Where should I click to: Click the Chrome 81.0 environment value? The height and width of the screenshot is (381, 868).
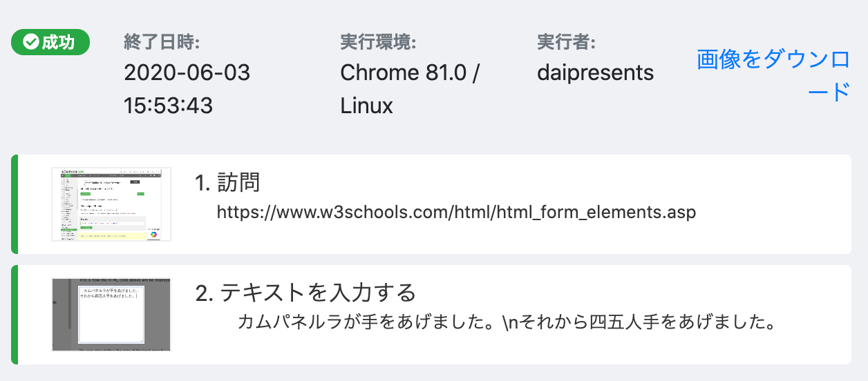click(410, 72)
